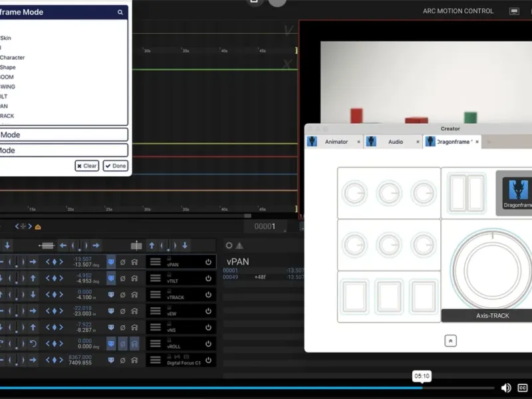532x399 pixels.
Task: Click the warning triangle icon beside gear
Action: 239,246
